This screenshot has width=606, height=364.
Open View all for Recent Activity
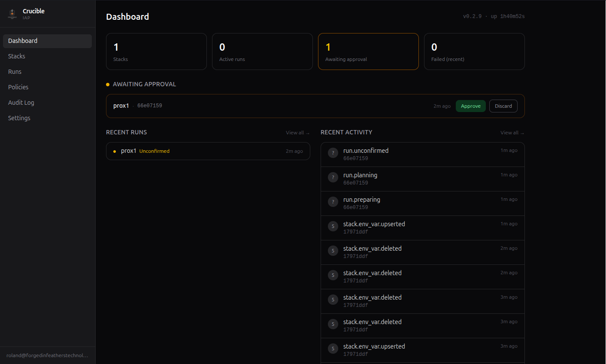[x=512, y=132]
